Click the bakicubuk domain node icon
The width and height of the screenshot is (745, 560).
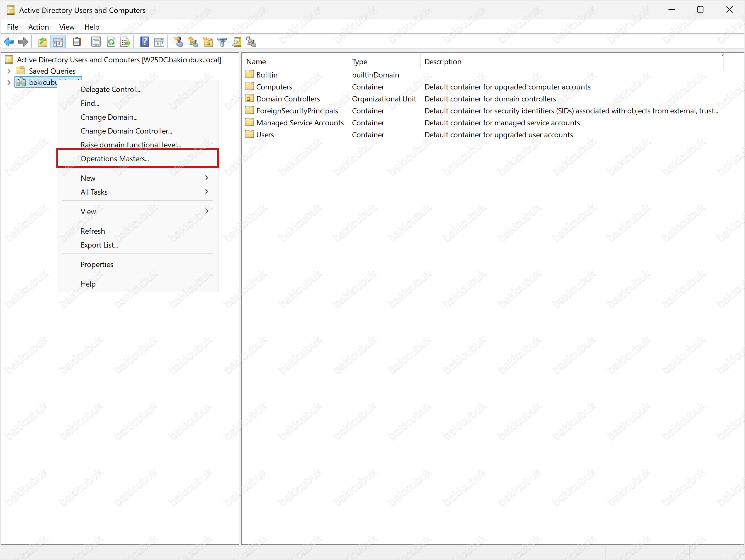click(21, 82)
